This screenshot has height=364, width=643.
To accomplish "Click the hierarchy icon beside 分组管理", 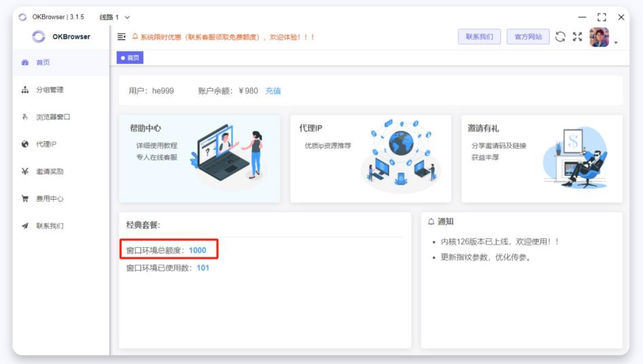I will (x=25, y=90).
